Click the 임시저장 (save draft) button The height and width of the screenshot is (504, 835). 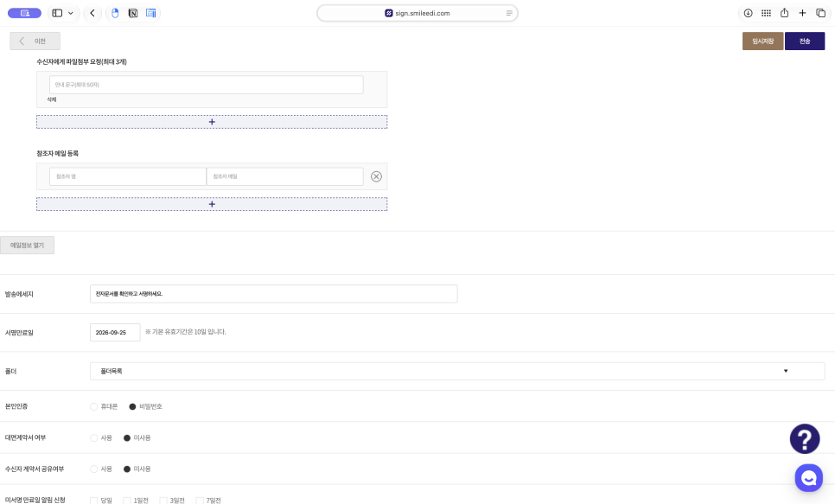pyautogui.click(x=762, y=41)
